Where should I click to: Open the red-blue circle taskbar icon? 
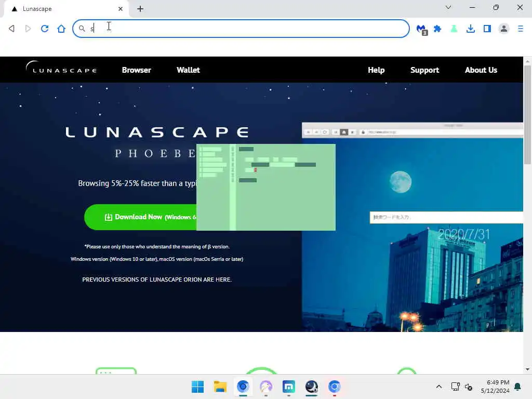(x=334, y=387)
